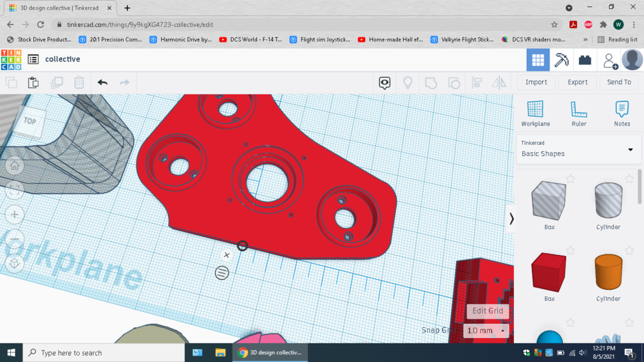This screenshot has height=362, width=644.
Task: Click the Paste icon in toolbar
Action: pos(33,82)
